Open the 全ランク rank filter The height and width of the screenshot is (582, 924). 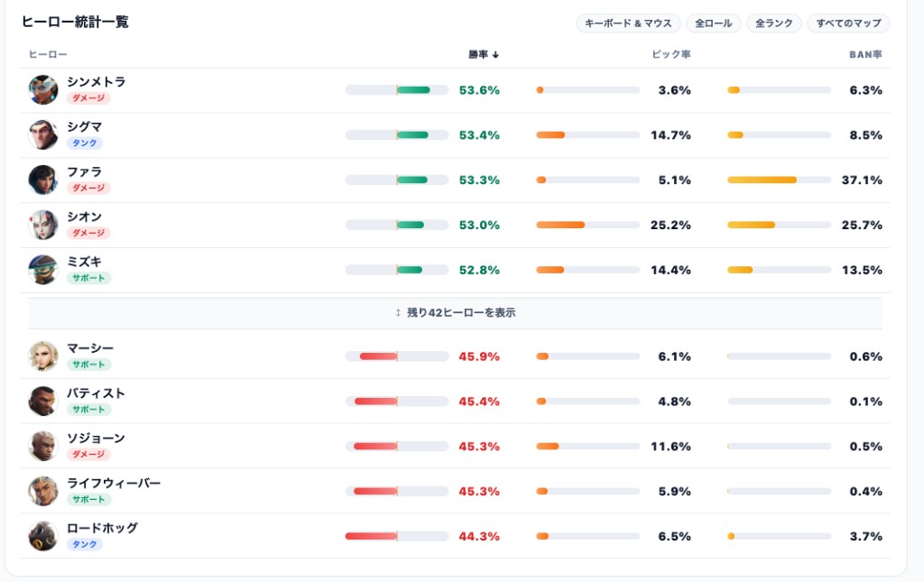point(774,23)
